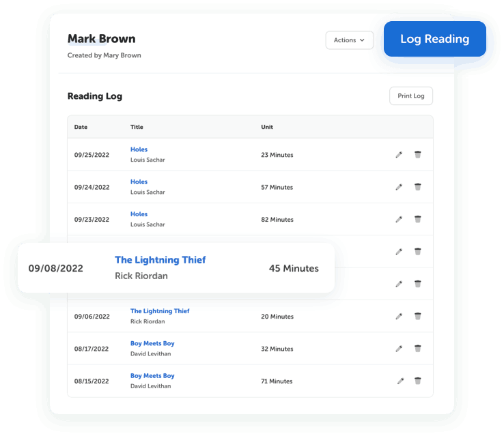The height and width of the screenshot is (436, 504).
Task: Click the Print Log button
Action: (x=410, y=96)
